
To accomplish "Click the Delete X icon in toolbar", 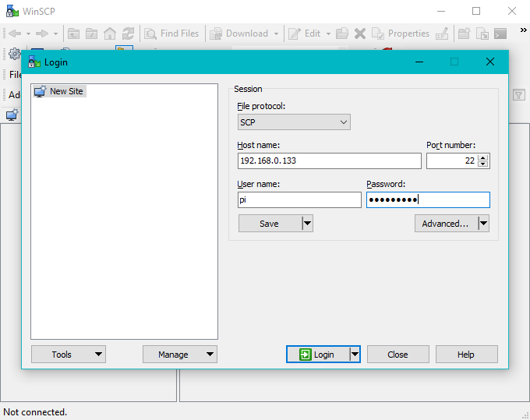I will pyautogui.click(x=360, y=34).
